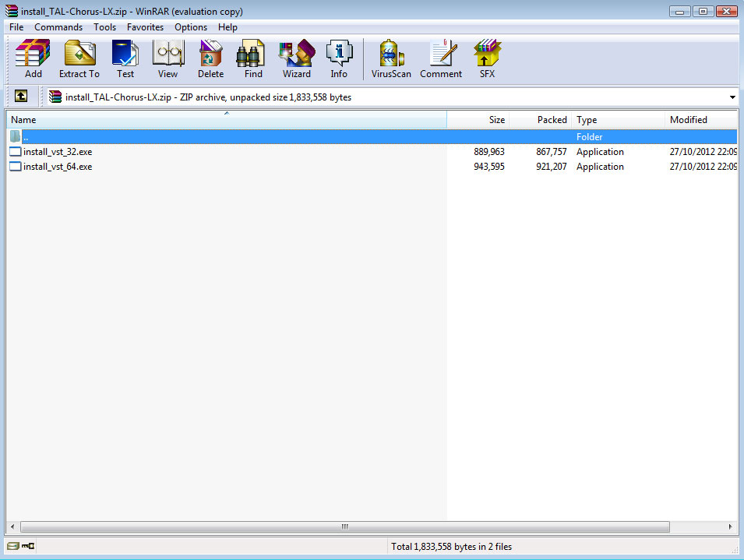
Task: Click the archive icon in address bar
Action: 55,97
